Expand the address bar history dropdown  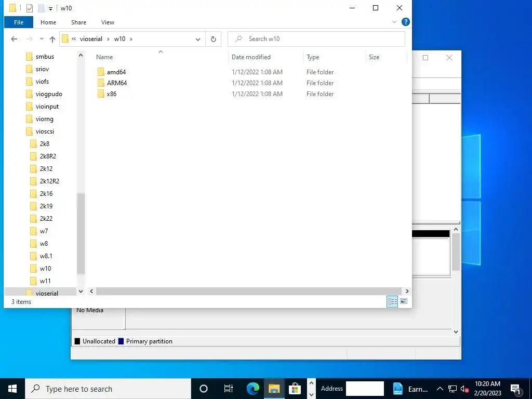198,39
